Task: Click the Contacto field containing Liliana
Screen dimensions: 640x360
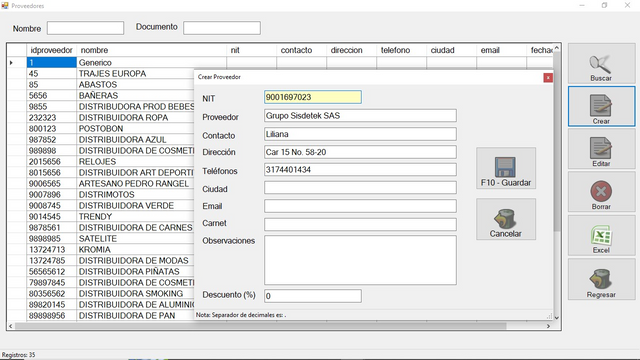Action: pos(360,134)
